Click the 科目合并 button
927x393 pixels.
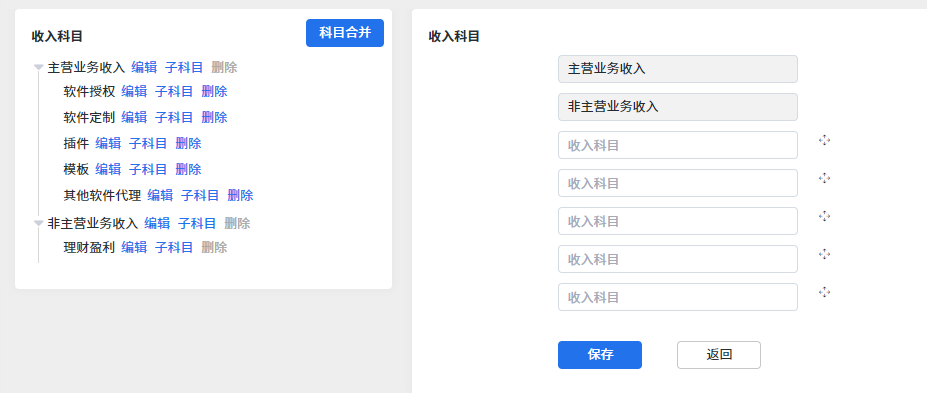pyautogui.click(x=345, y=33)
